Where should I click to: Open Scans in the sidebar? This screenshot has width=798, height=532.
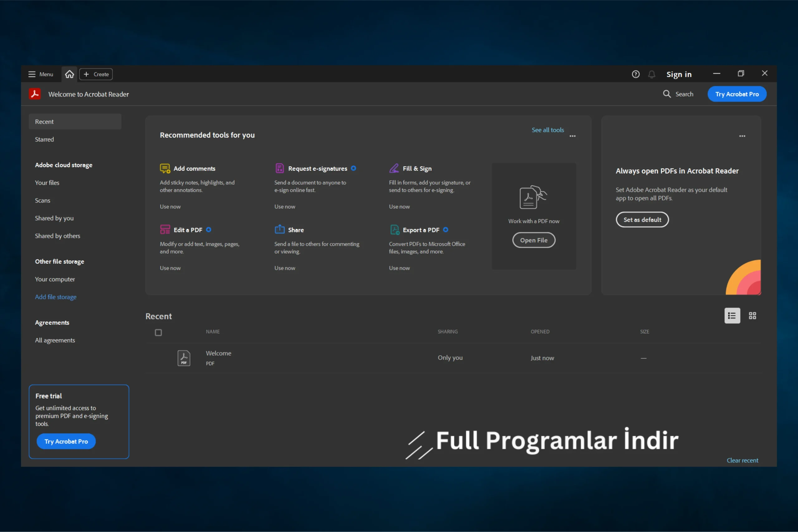point(42,200)
